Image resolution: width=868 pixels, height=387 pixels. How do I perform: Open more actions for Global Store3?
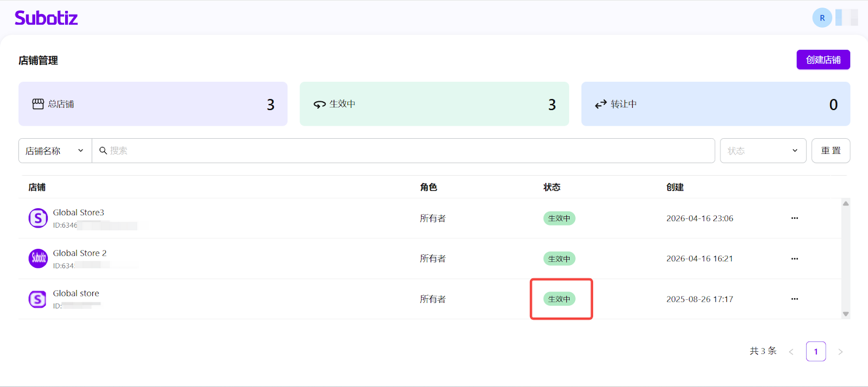click(794, 218)
